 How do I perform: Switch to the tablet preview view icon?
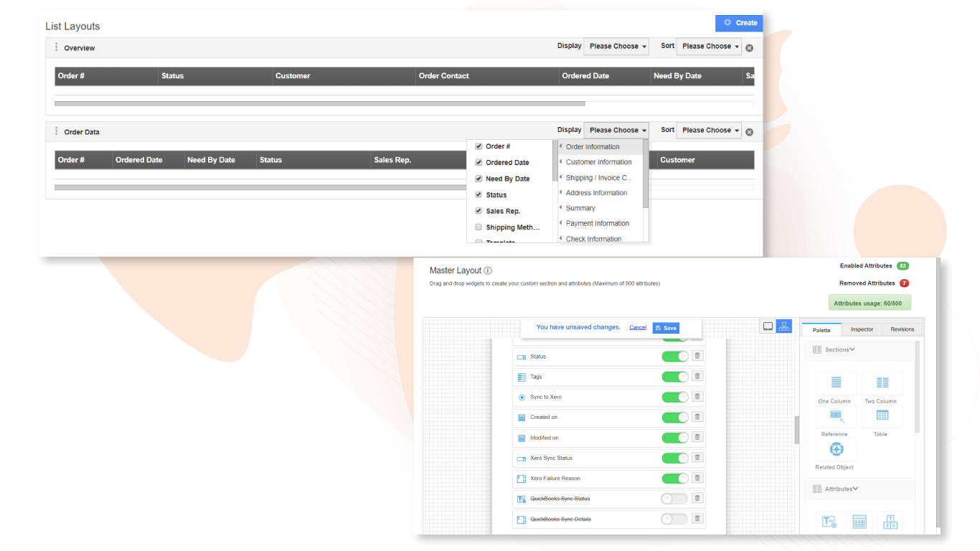(768, 326)
